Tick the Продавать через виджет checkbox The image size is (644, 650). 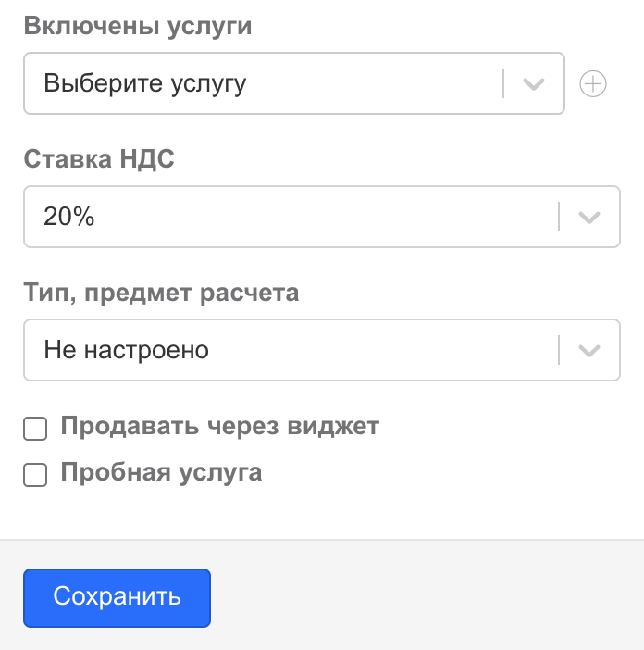pyautogui.click(x=35, y=428)
